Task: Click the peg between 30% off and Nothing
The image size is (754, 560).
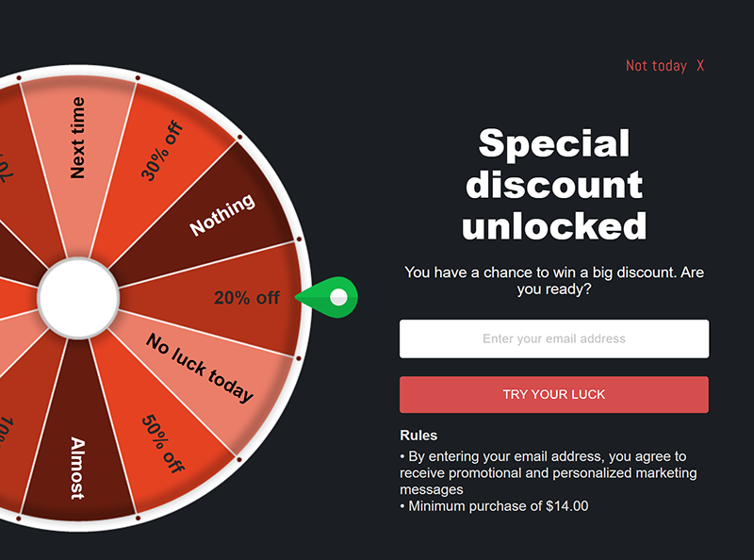Action: (240, 138)
